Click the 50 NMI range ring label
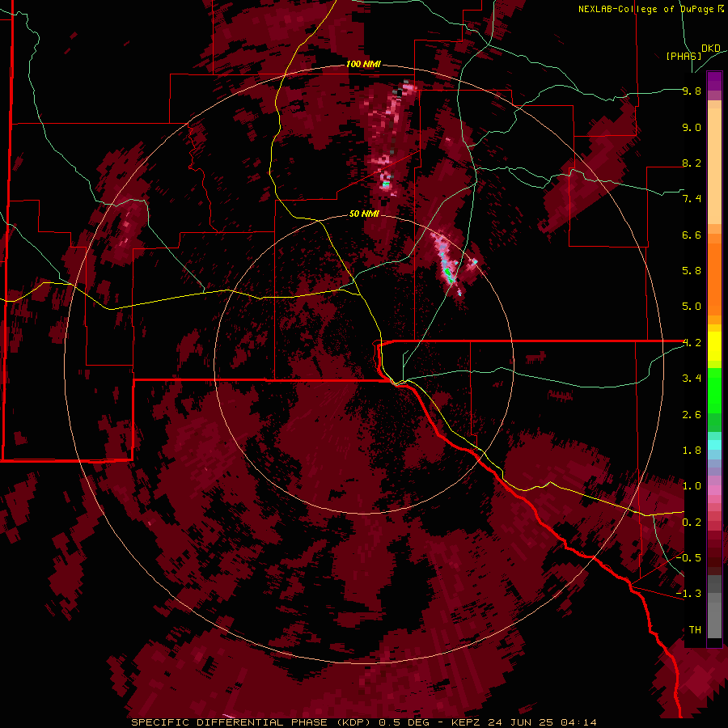 [x=364, y=214]
